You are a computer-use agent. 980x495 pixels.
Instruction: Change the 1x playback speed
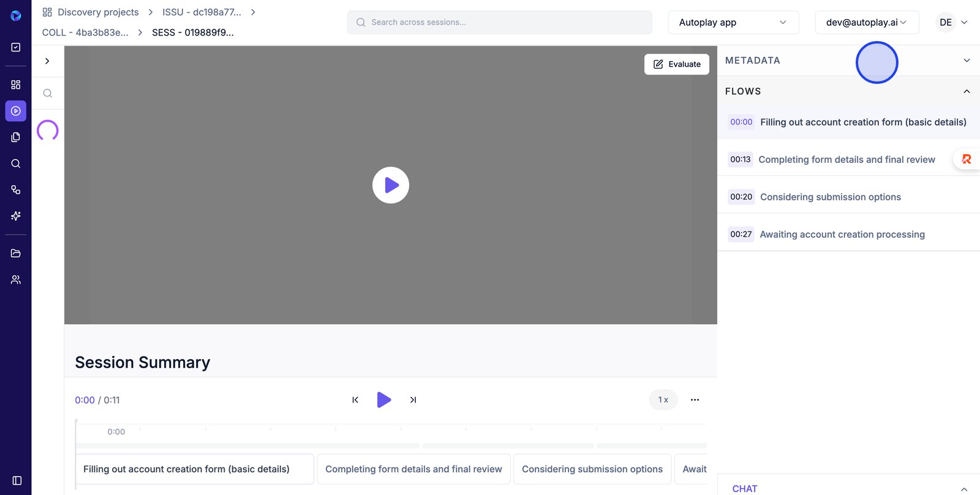click(x=663, y=400)
